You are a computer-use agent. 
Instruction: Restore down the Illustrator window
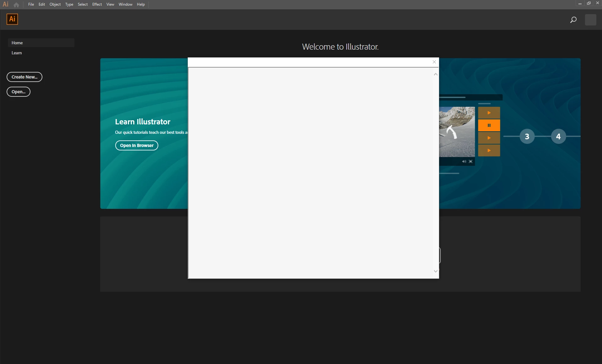point(589,3)
